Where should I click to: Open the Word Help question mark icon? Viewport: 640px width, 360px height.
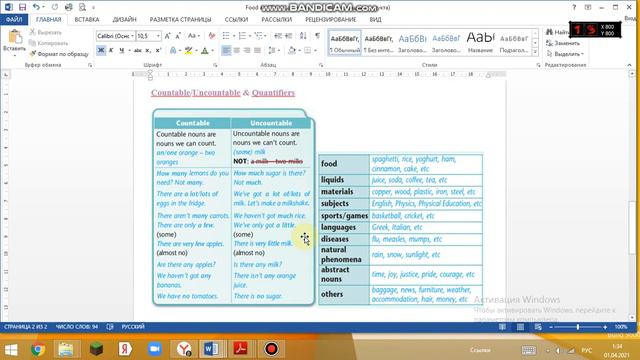coord(574,7)
